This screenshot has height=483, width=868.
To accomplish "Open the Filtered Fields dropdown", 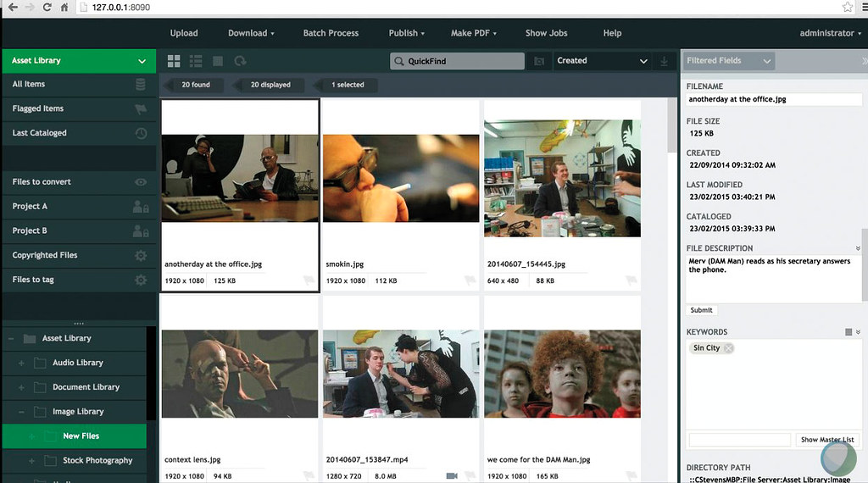I will click(729, 61).
